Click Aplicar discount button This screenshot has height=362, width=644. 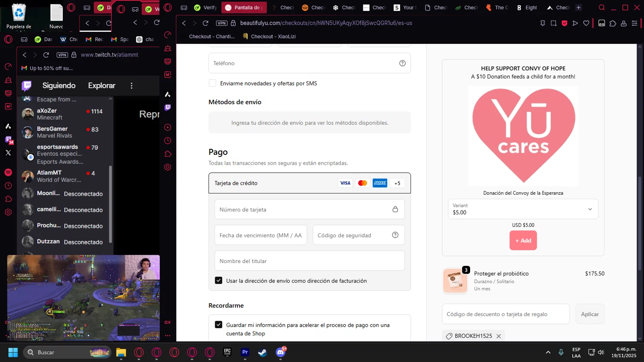[589, 314]
